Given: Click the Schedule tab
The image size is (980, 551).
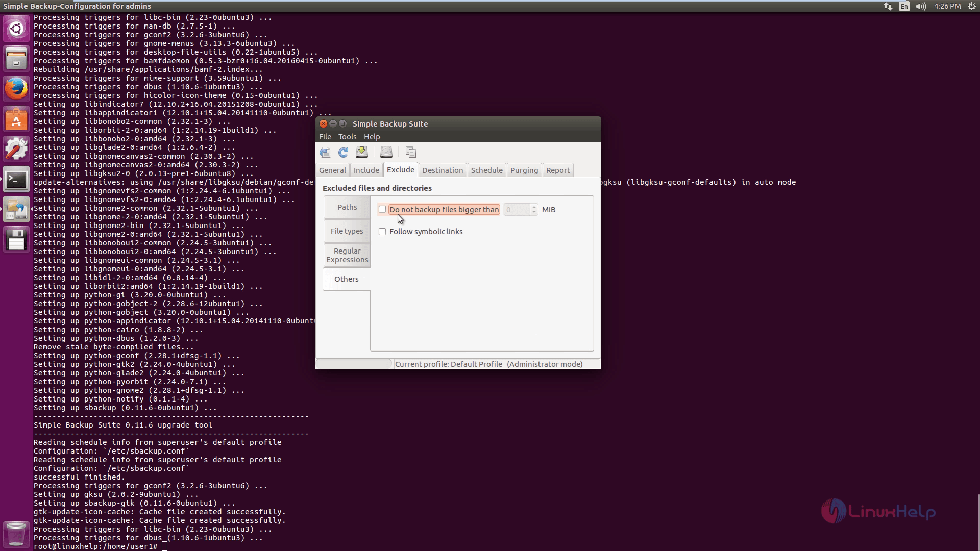Looking at the screenshot, I should (486, 170).
